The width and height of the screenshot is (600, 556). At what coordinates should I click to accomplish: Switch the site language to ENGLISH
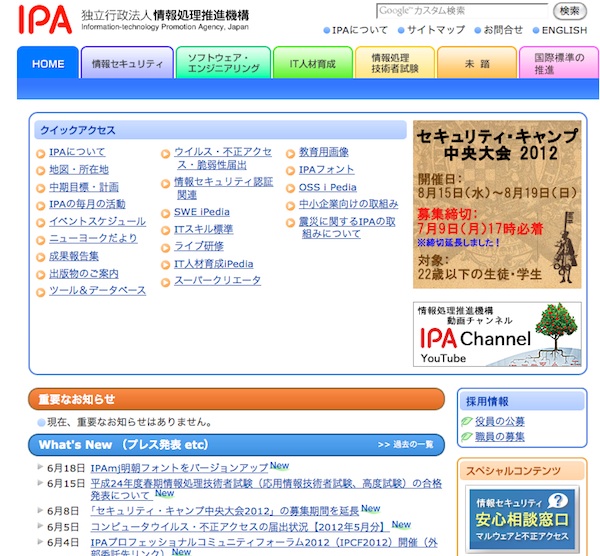point(564,31)
